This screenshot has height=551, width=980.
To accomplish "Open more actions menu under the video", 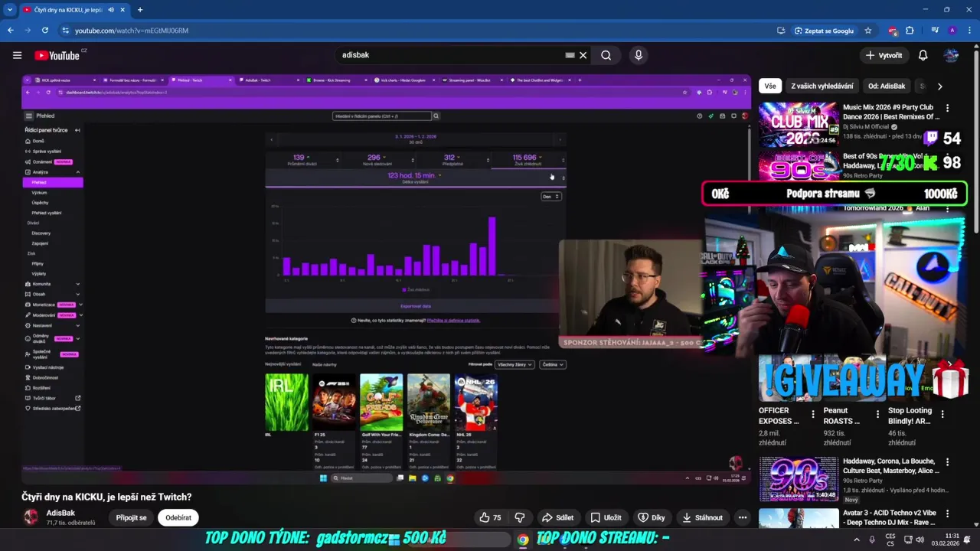I will [x=742, y=517].
